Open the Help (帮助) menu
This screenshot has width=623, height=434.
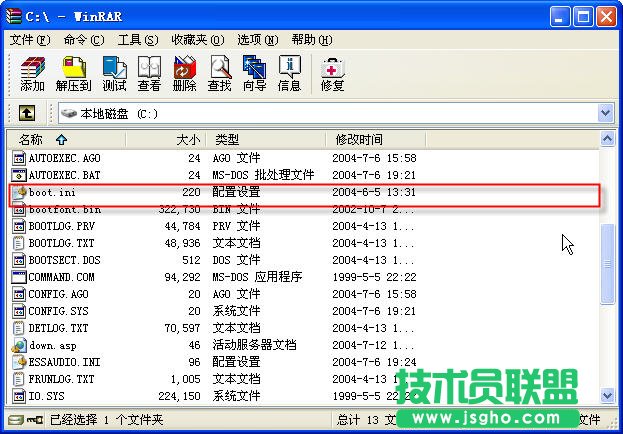tap(312, 40)
